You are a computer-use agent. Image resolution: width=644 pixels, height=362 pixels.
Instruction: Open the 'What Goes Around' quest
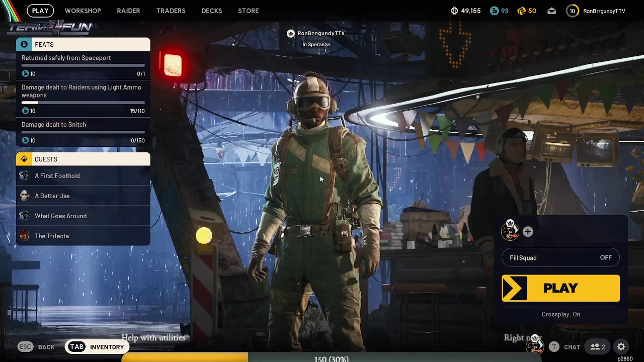coord(83,216)
